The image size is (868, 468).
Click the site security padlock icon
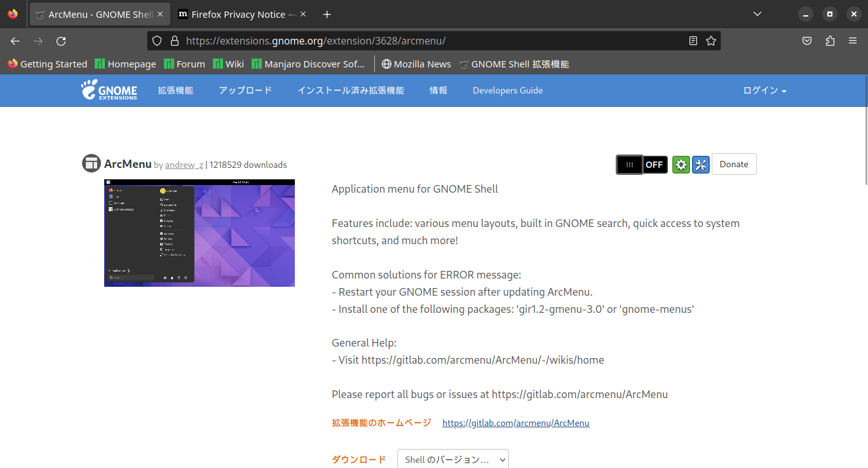[x=175, y=41]
